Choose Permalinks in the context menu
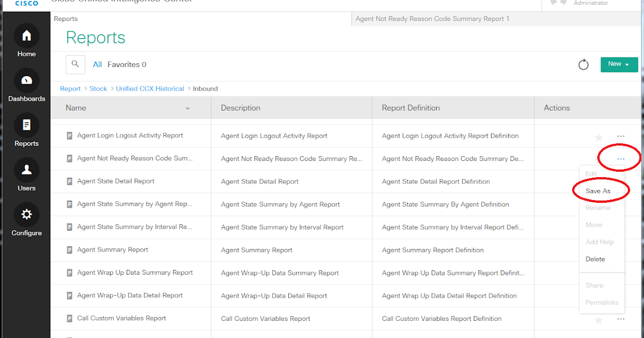The width and height of the screenshot is (644, 338). coord(602,303)
